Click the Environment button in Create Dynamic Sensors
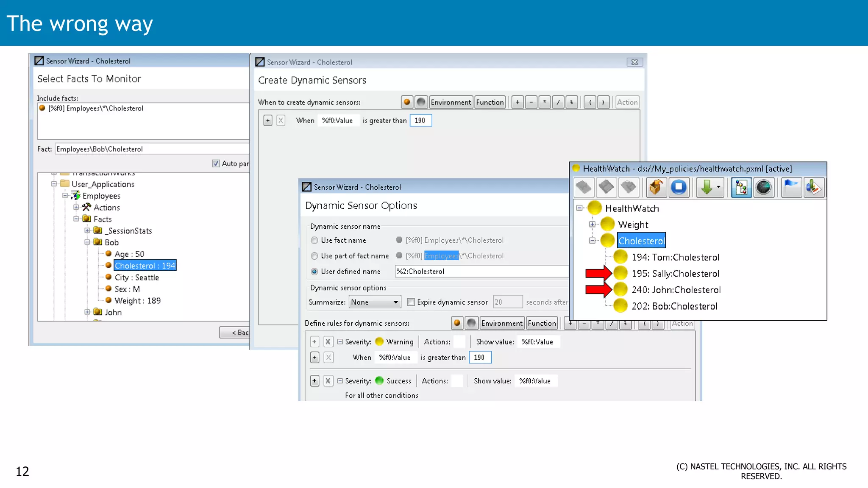Screen dimensions: 868x488 [x=451, y=102]
